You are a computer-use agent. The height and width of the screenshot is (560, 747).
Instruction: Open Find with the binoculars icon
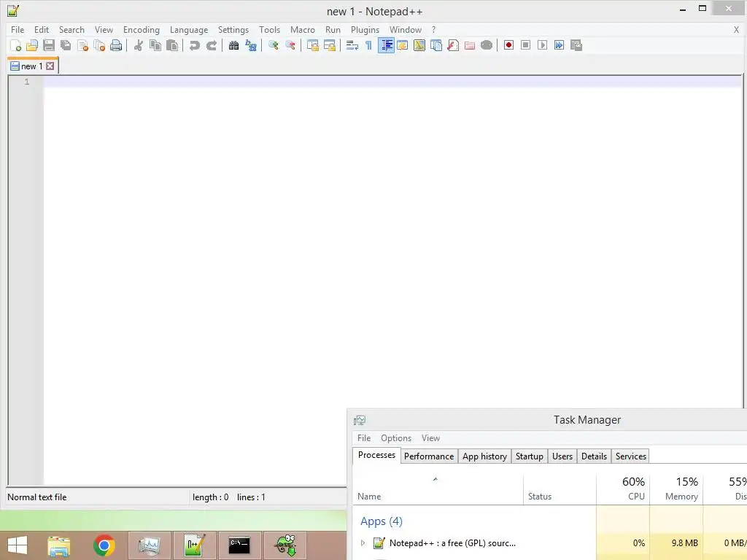(233, 45)
